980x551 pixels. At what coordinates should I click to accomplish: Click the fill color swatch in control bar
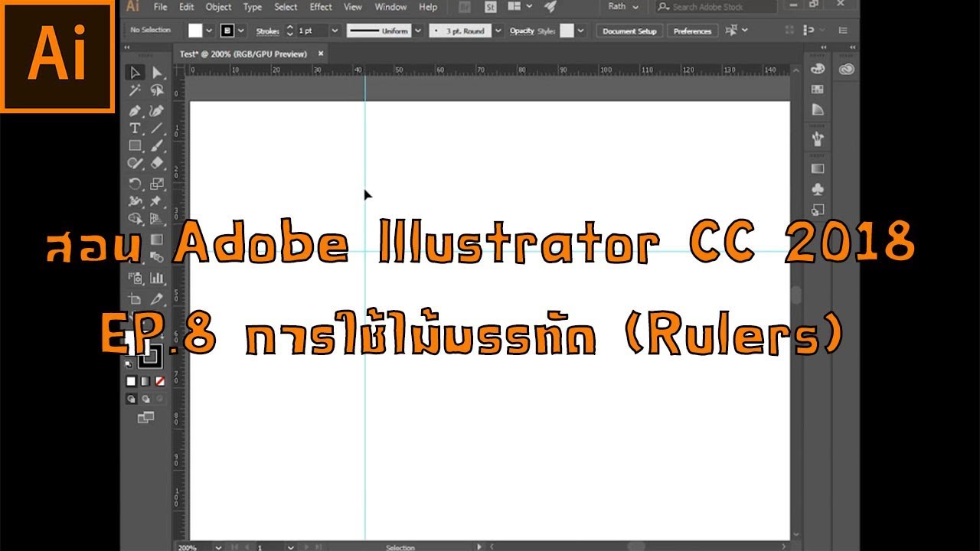196,31
